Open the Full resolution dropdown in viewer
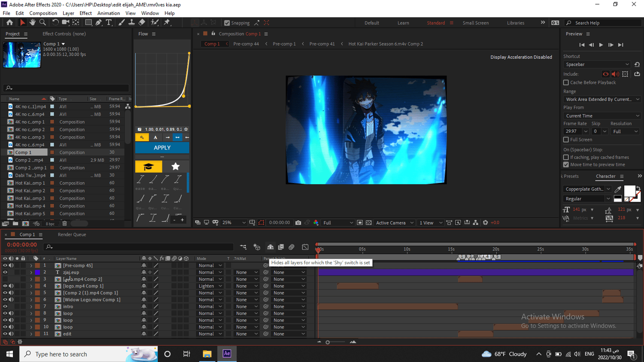 coord(338,222)
